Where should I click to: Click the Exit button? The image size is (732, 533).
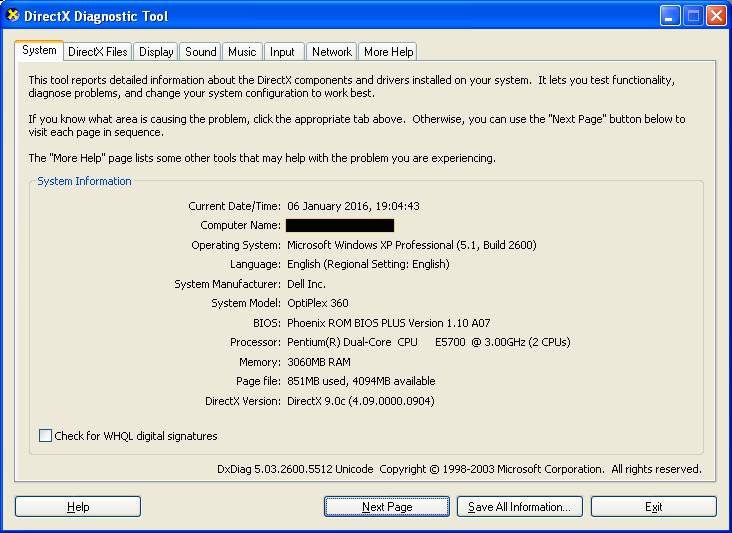[x=654, y=506]
